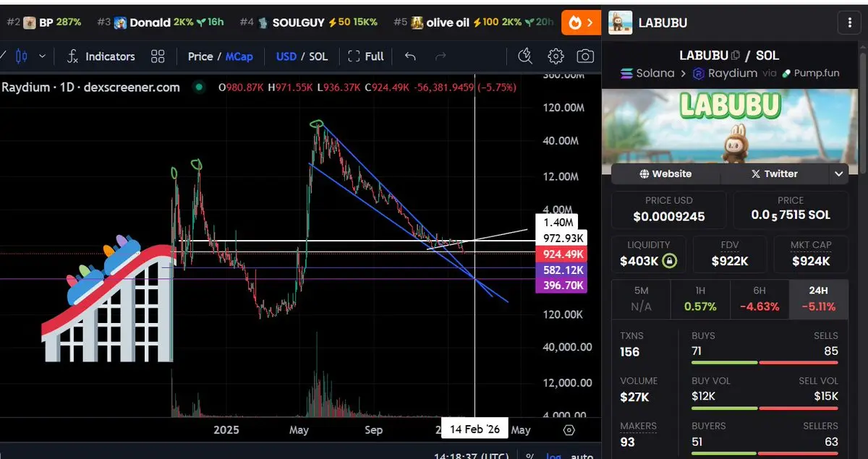Copy the LABUBU token address icon

click(736, 55)
